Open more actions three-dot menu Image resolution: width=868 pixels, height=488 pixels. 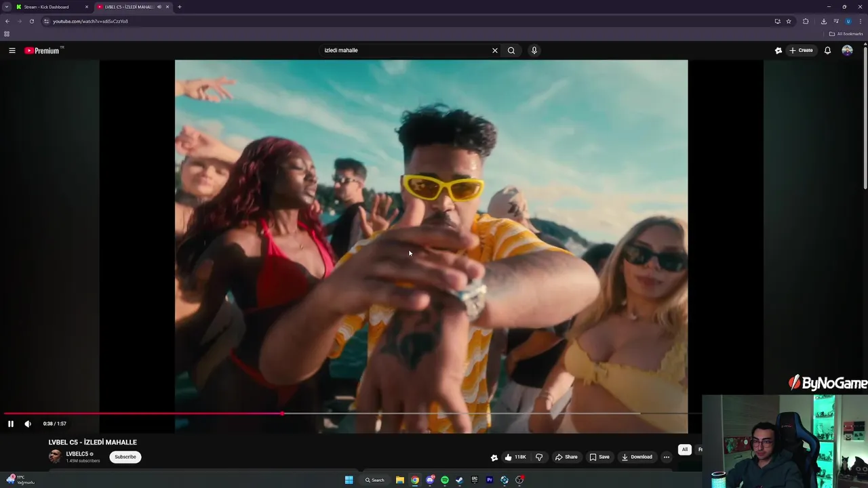(x=667, y=457)
